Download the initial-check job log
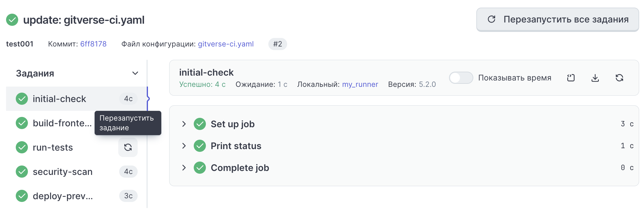The width and height of the screenshot is (644, 215). coord(595,78)
